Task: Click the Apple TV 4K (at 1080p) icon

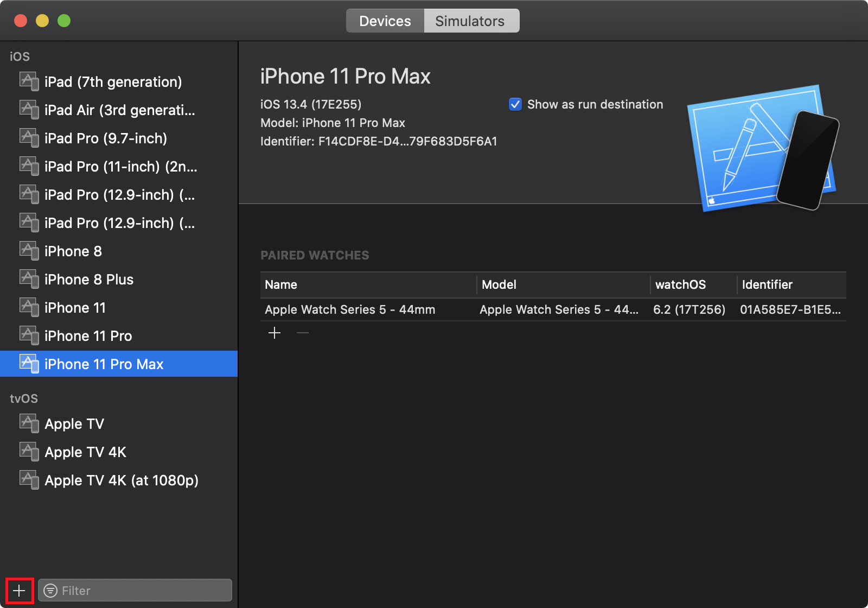Action: tap(29, 480)
